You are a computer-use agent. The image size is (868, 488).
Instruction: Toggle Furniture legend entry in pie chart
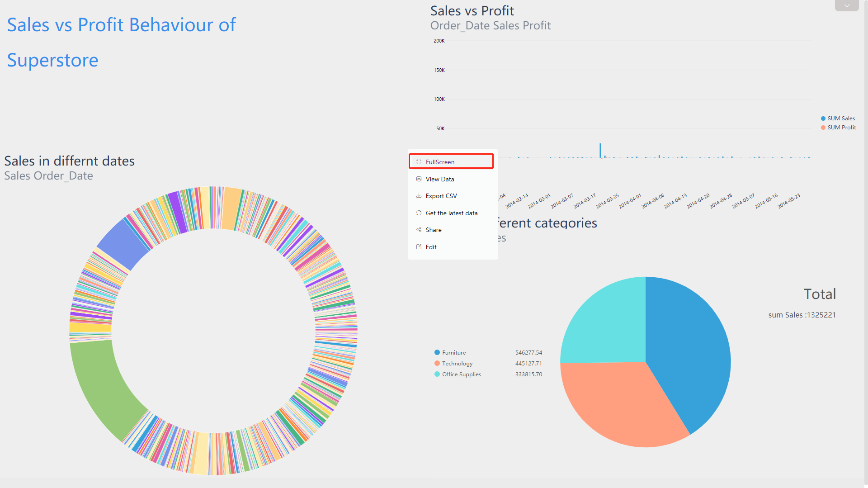[450, 352]
